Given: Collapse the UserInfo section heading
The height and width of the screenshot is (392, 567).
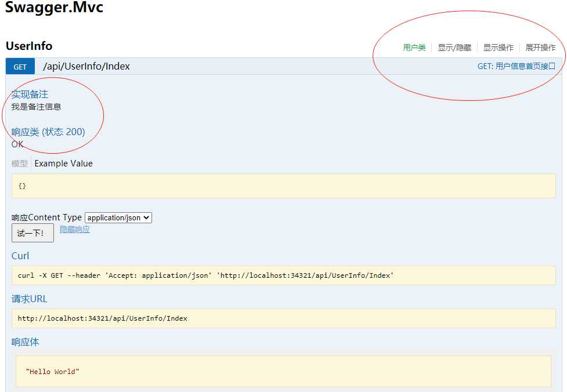Looking at the screenshot, I should [29, 46].
